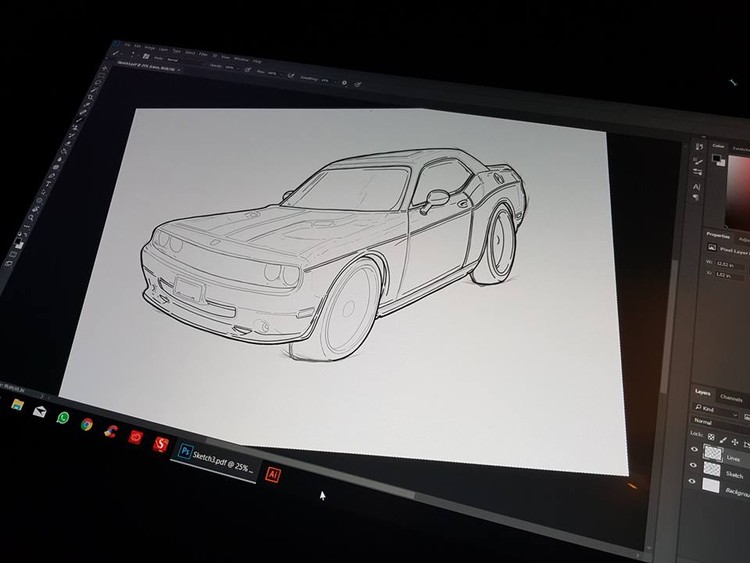This screenshot has width=750, height=563.
Task: Open the Image menu
Action: coord(150,48)
